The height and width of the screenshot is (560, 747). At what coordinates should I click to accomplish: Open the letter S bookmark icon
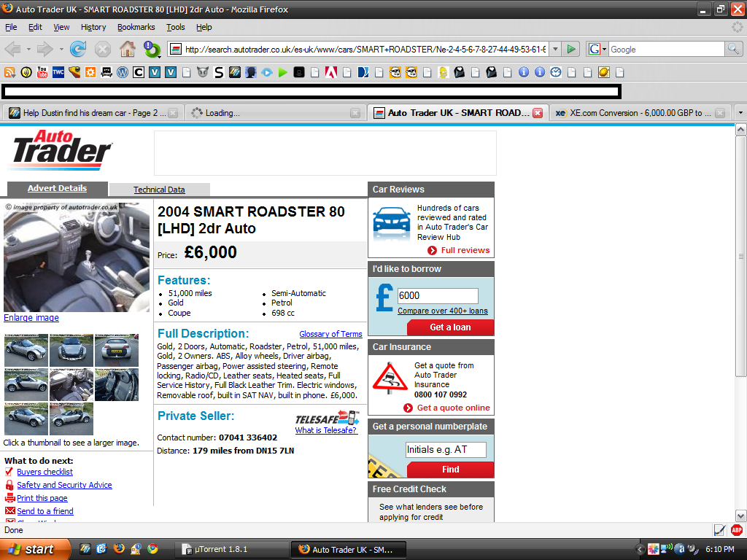click(219, 72)
